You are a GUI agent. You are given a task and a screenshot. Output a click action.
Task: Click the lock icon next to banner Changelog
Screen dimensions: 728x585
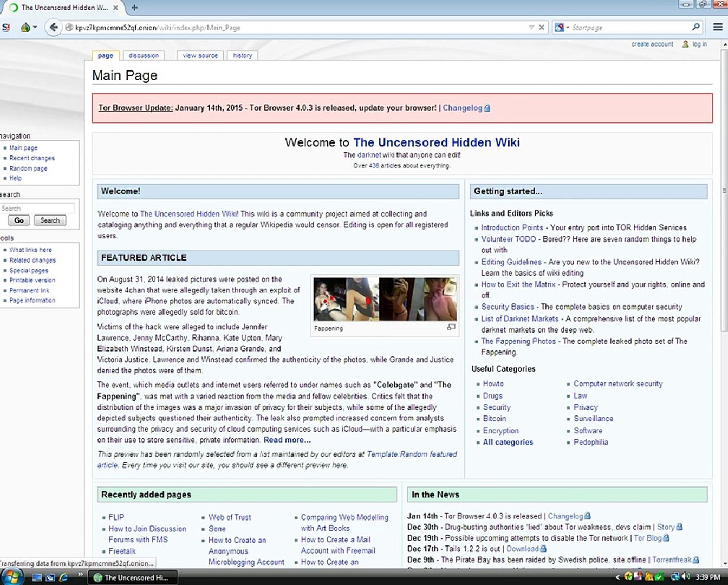tap(487, 108)
